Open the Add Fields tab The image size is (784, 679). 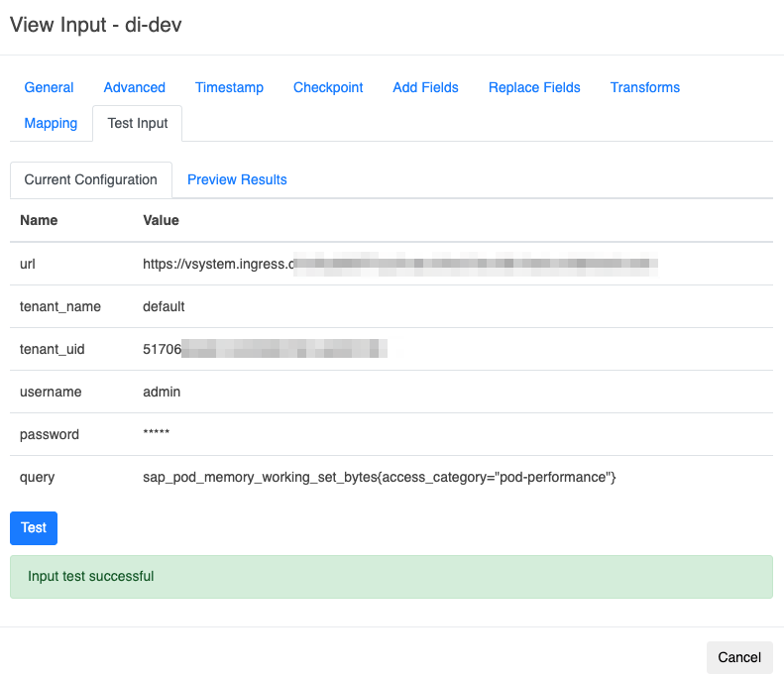coord(425,87)
